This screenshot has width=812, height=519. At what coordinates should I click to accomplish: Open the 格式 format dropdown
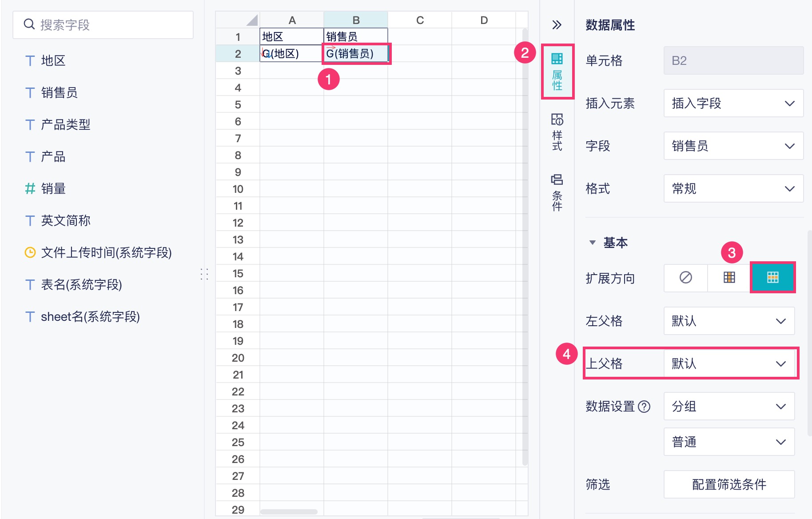(x=733, y=189)
